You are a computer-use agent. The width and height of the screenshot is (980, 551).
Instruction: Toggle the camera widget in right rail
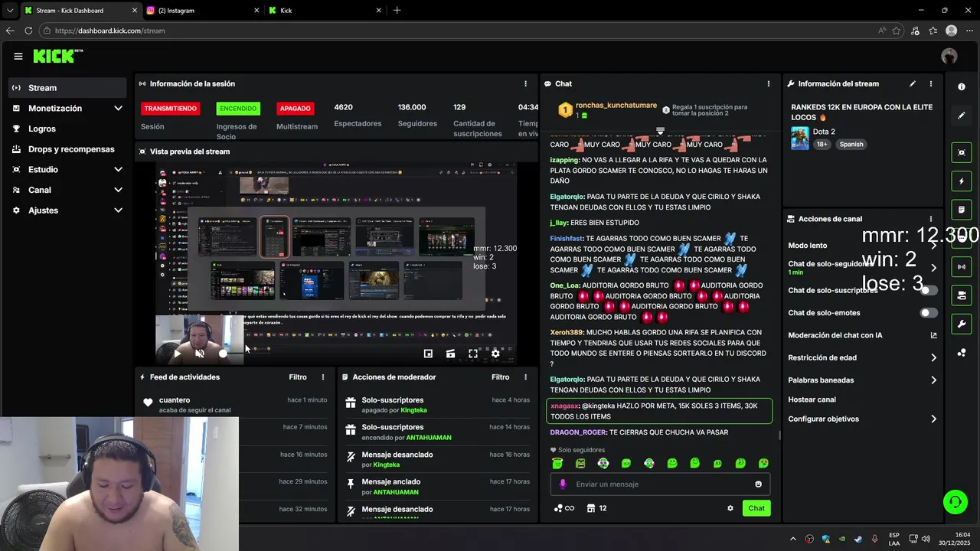pos(962,295)
